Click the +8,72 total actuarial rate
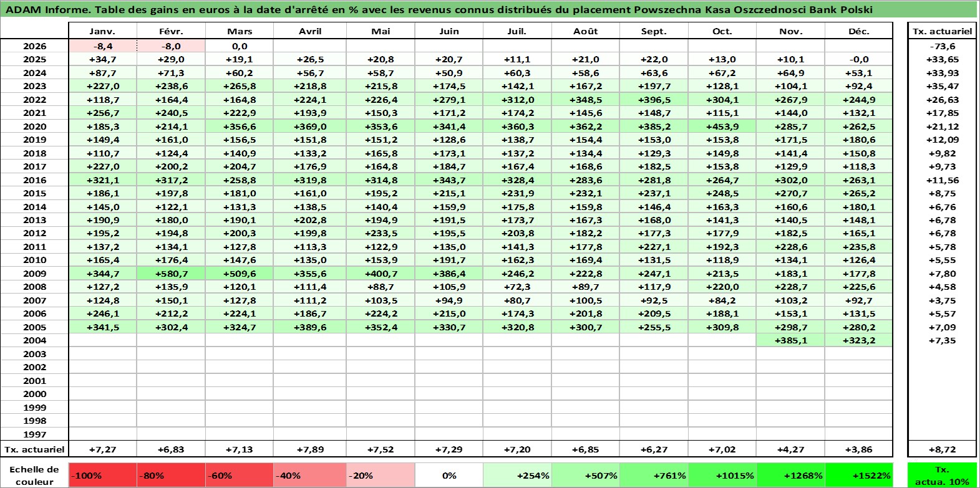Screen dimensions: 980x488 (942, 449)
